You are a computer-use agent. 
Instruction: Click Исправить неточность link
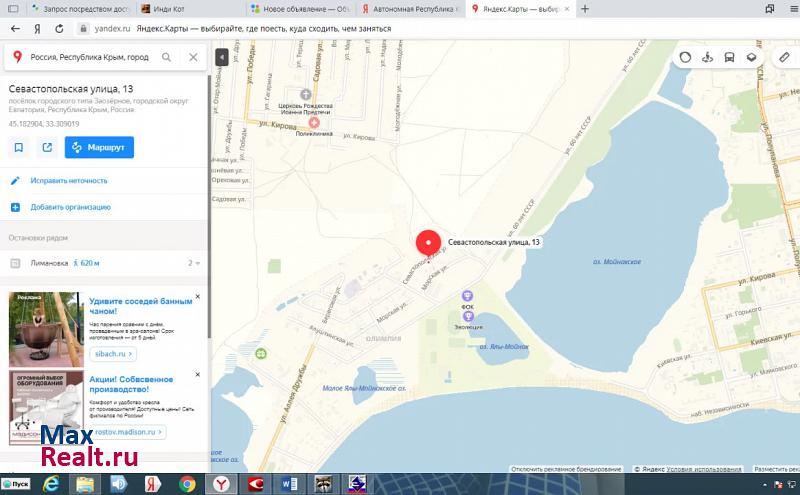(69, 181)
